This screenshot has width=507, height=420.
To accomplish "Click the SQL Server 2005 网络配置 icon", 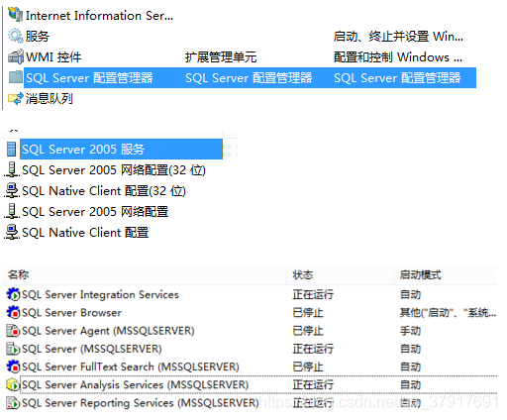I will pos(12,211).
